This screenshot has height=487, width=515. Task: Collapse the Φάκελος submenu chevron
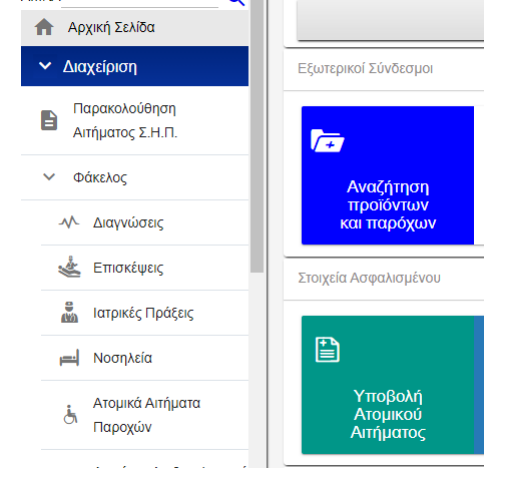pos(49,177)
